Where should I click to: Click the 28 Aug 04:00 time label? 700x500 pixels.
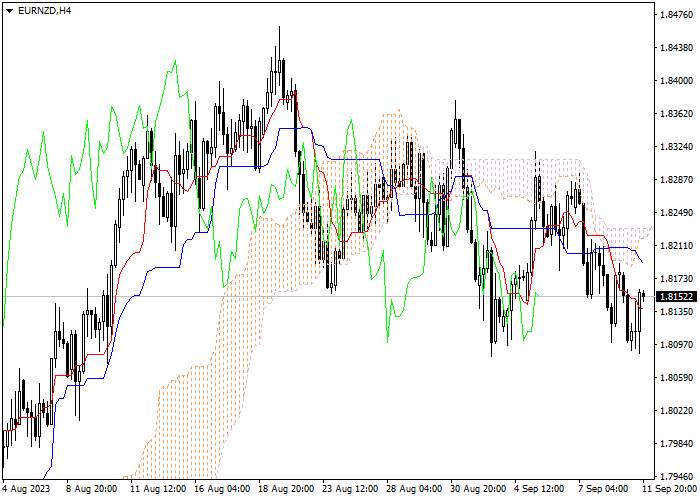tap(415, 489)
